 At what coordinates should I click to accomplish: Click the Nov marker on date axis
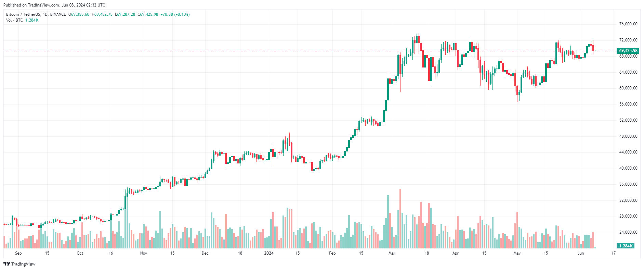pos(144,253)
